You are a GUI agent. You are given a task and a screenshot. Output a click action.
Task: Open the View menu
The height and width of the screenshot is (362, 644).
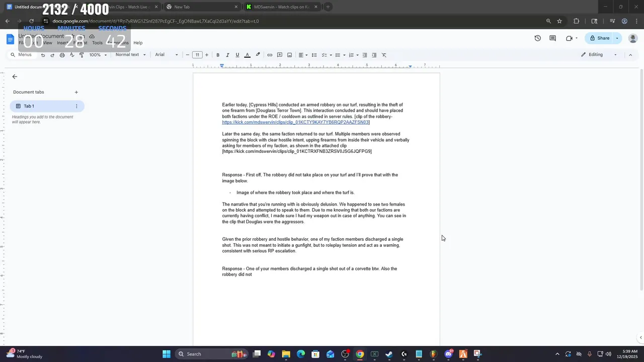click(x=47, y=43)
